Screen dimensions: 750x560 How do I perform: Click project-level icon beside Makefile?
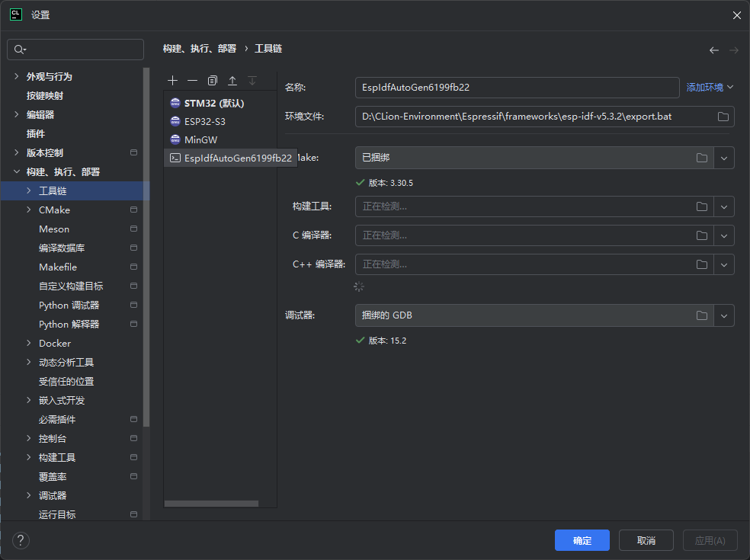(x=134, y=267)
